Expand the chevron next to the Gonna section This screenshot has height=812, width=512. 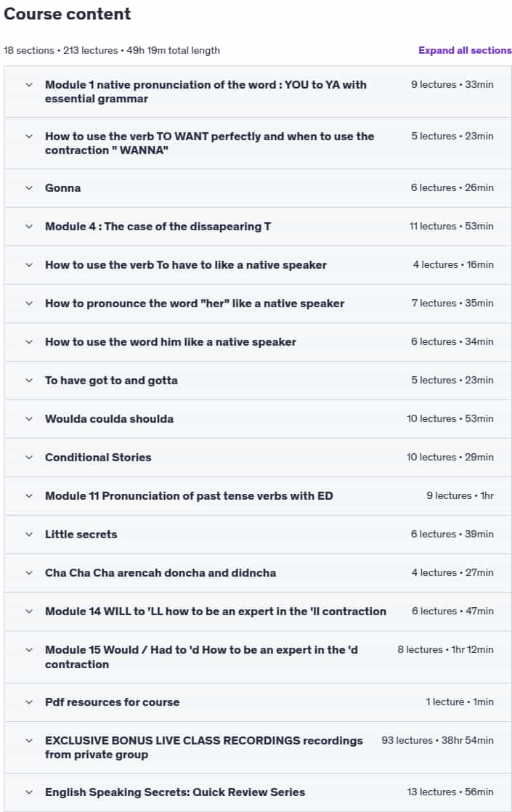[x=29, y=188]
